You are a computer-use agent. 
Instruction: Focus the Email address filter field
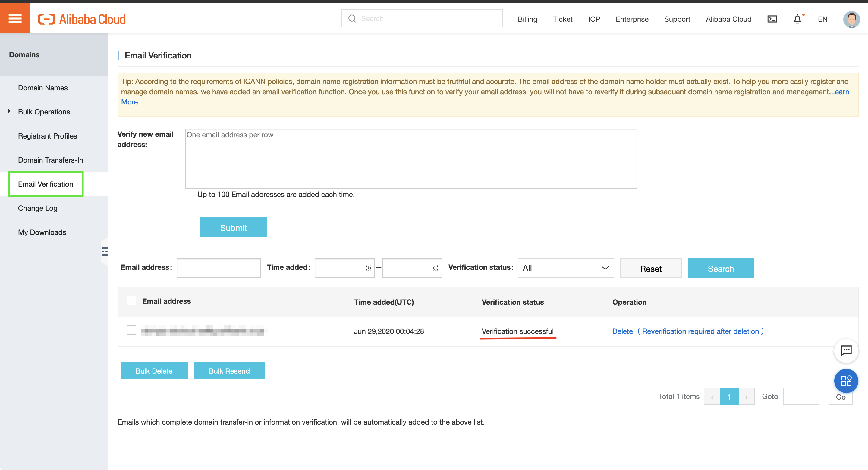pos(218,268)
